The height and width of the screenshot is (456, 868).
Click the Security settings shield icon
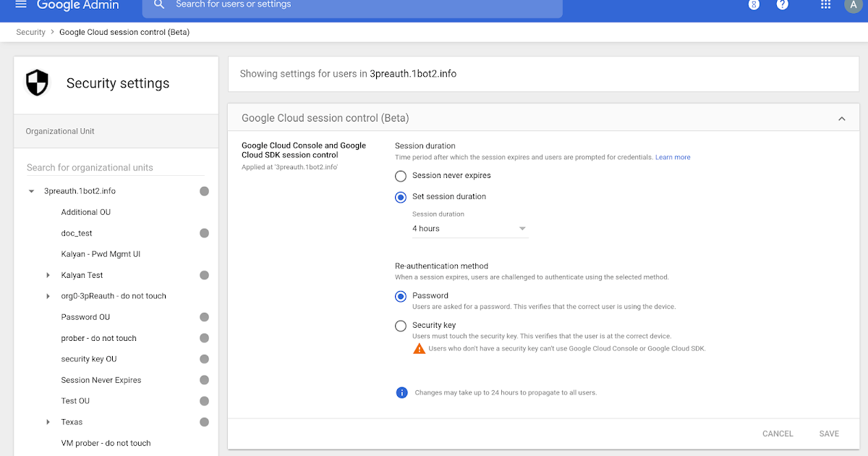click(37, 83)
